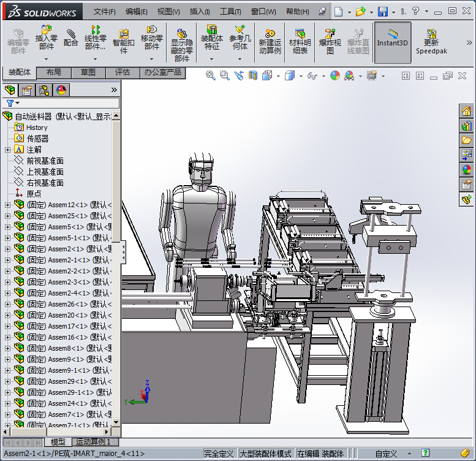Switch to the 办公室产品 tab

point(163,72)
